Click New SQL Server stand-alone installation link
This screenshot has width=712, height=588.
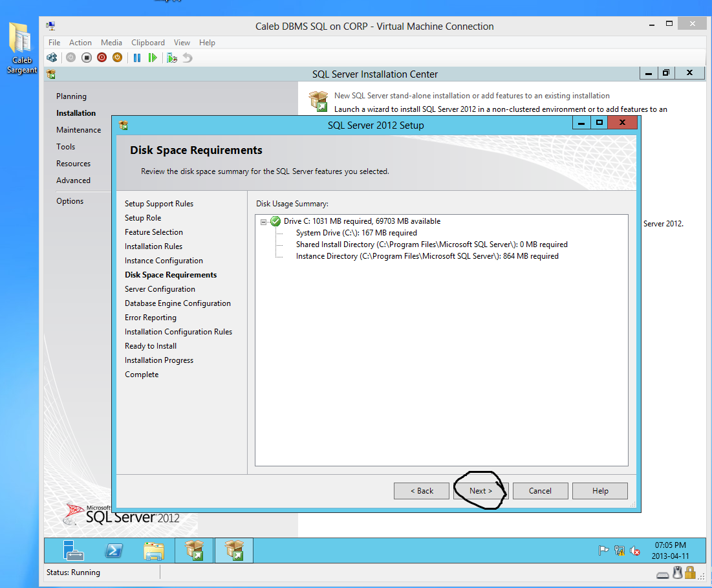point(472,96)
